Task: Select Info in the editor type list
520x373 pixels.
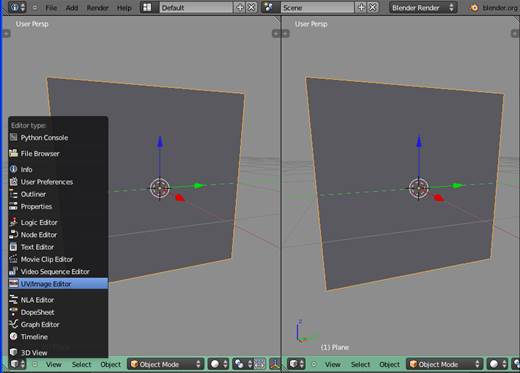Action: coord(58,169)
